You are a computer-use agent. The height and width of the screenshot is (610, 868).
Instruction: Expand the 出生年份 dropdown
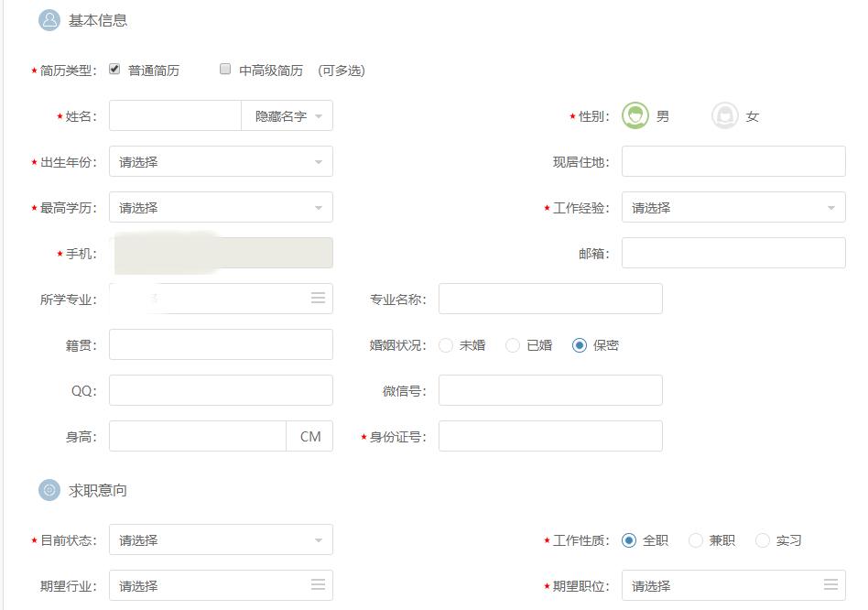coord(221,162)
